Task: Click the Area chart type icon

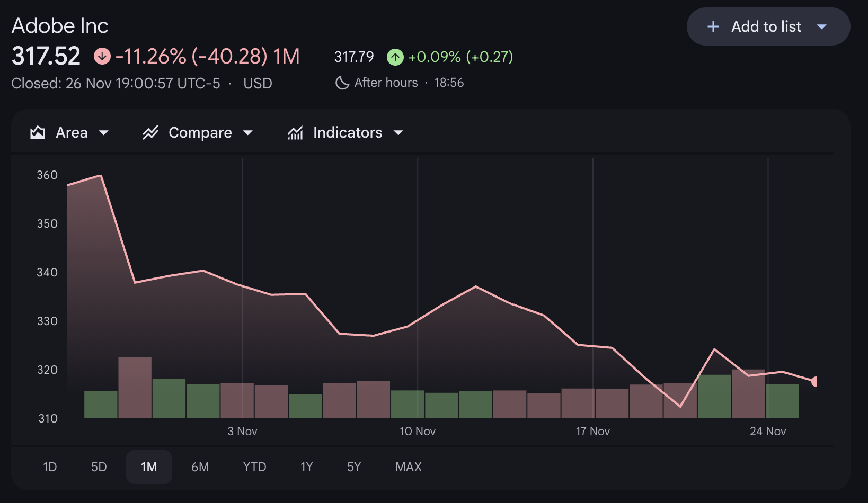Action: (x=38, y=132)
